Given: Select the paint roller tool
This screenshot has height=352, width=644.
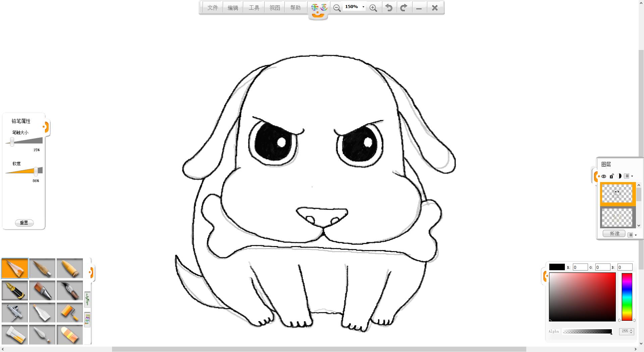Looking at the screenshot, I should click(x=69, y=312).
